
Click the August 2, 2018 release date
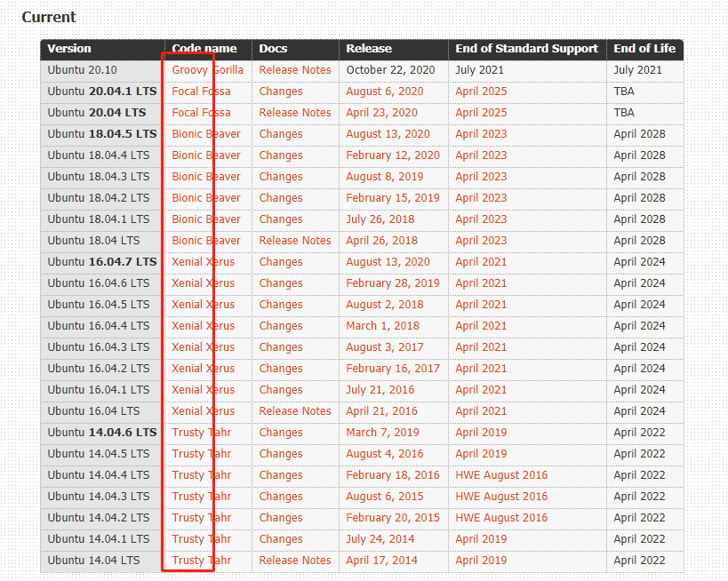(x=384, y=305)
